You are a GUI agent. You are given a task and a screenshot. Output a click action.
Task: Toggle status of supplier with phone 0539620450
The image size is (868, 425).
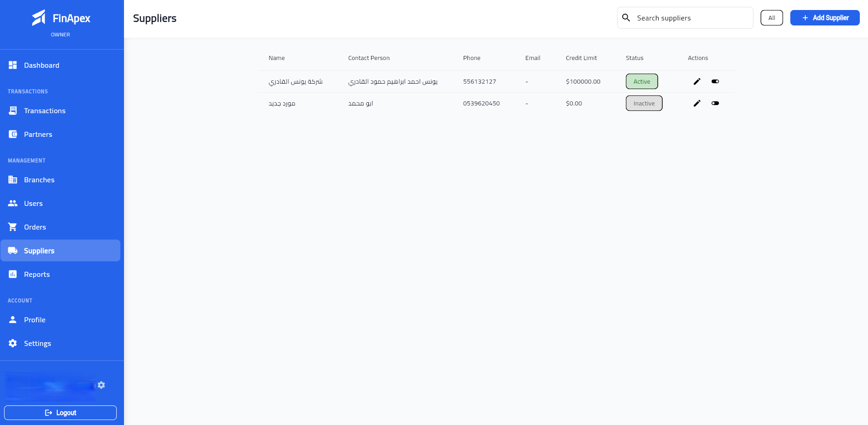click(715, 103)
